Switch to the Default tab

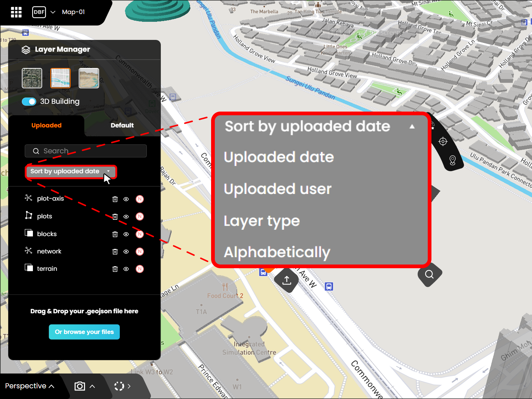(122, 126)
